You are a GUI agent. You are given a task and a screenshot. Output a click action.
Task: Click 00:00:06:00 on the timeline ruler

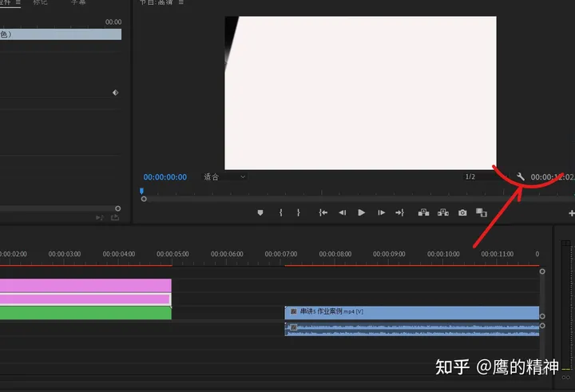coord(227,254)
